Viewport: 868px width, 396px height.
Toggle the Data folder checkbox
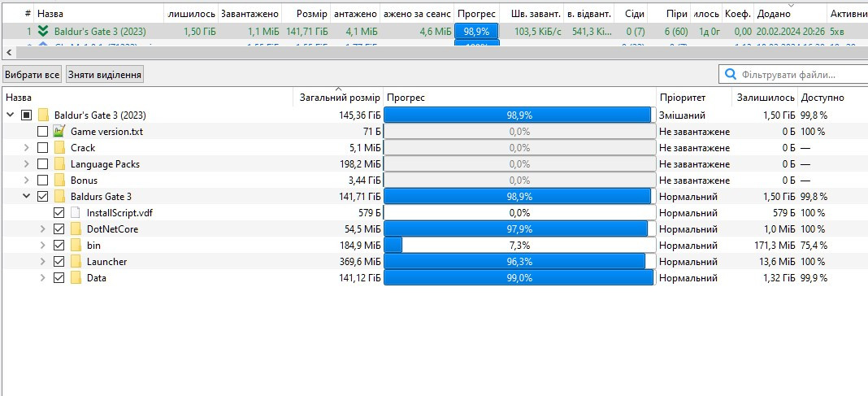[x=59, y=278]
